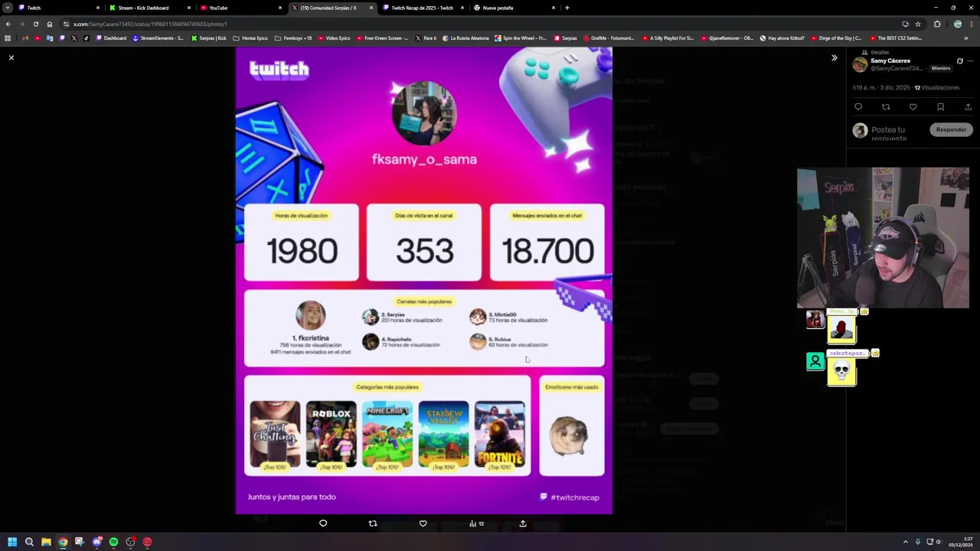Bookmark icon in the right tweet panel
Image resolution: width=980 pixels, height=551 pixels.
940,106
